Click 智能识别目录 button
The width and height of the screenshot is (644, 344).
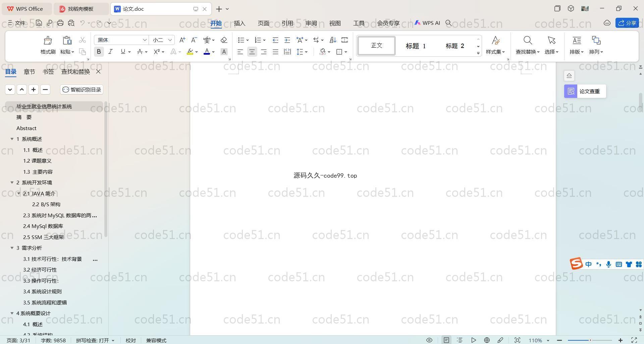82,90
